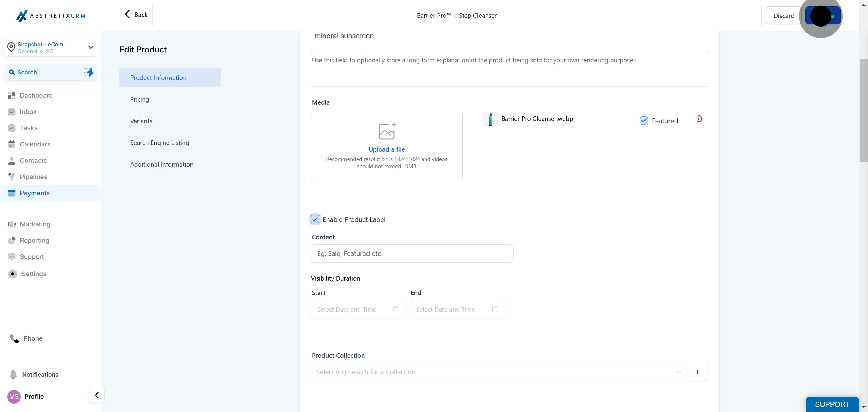The width and height of the screenshot is (868, 412).
Task: Go Back to the previous page
Action: point(136,14)
